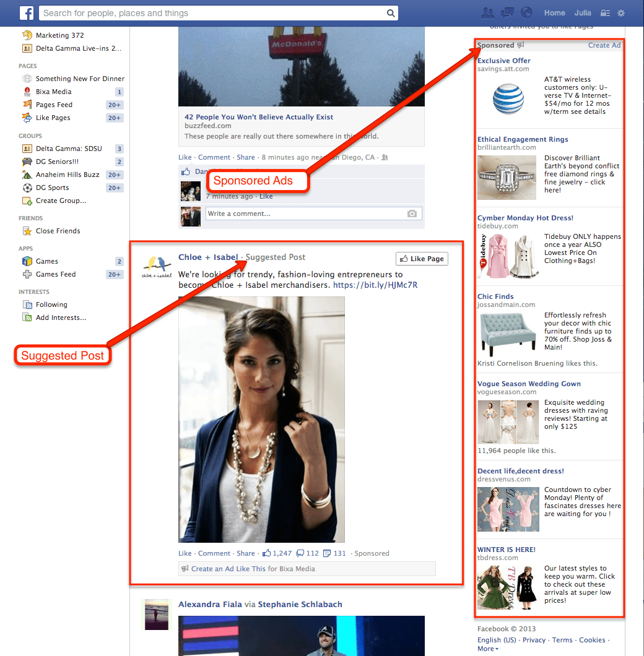Viewport: 644px width, 656px height.
Task: Click the Sponsored megaphone icon
Action: pyautogui.click(x=521, y=45)
